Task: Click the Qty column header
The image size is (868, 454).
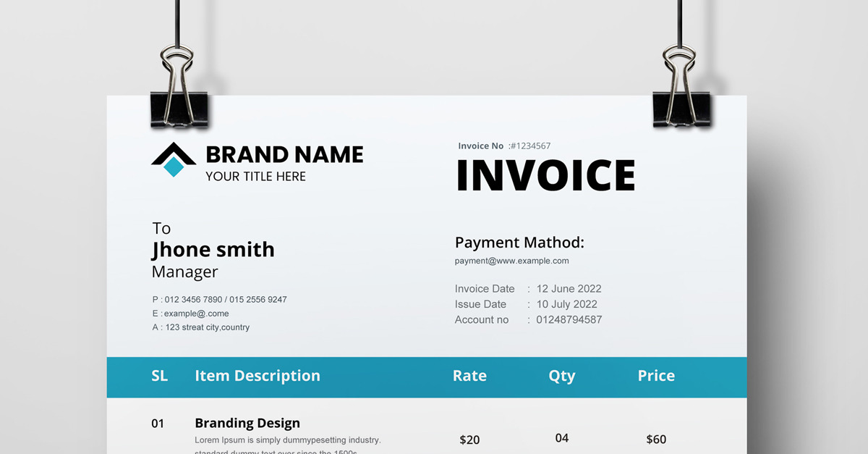Action: (562, 376)
